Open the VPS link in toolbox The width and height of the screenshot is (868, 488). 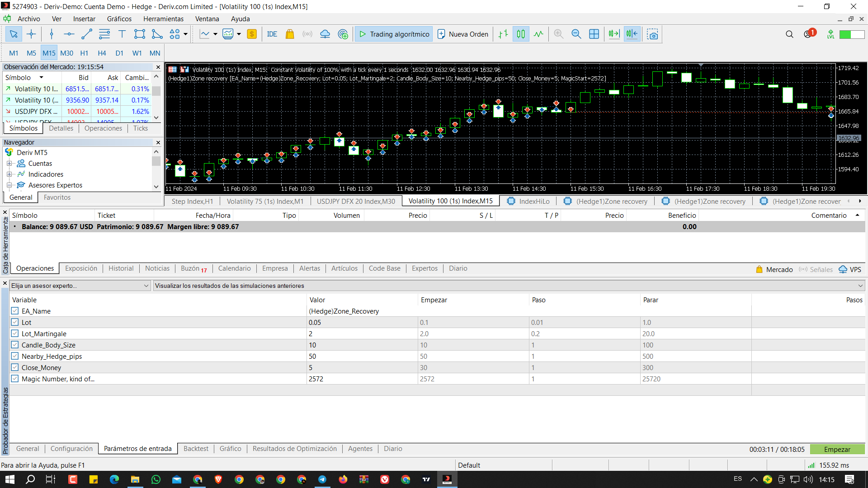[850, 269]
